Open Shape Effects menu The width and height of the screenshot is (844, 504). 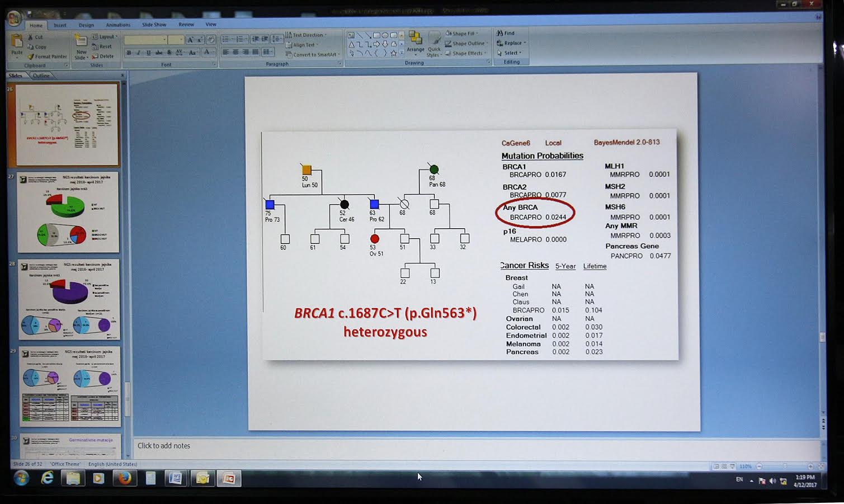(465, 53)
